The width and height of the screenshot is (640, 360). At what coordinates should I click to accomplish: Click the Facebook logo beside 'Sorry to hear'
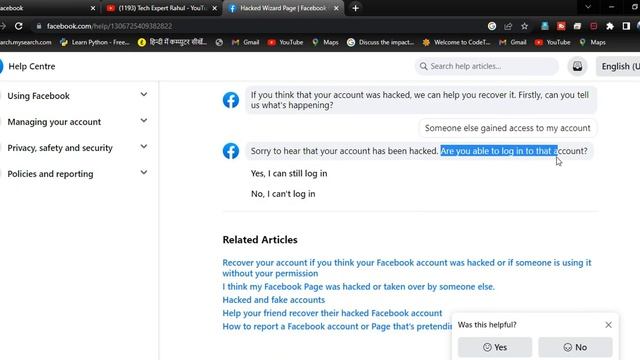click(231, 151)
